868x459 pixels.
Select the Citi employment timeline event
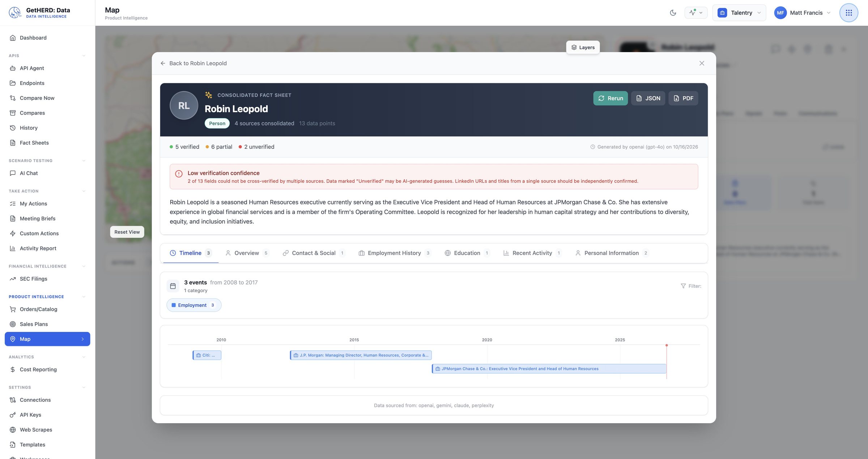point(207,355)
